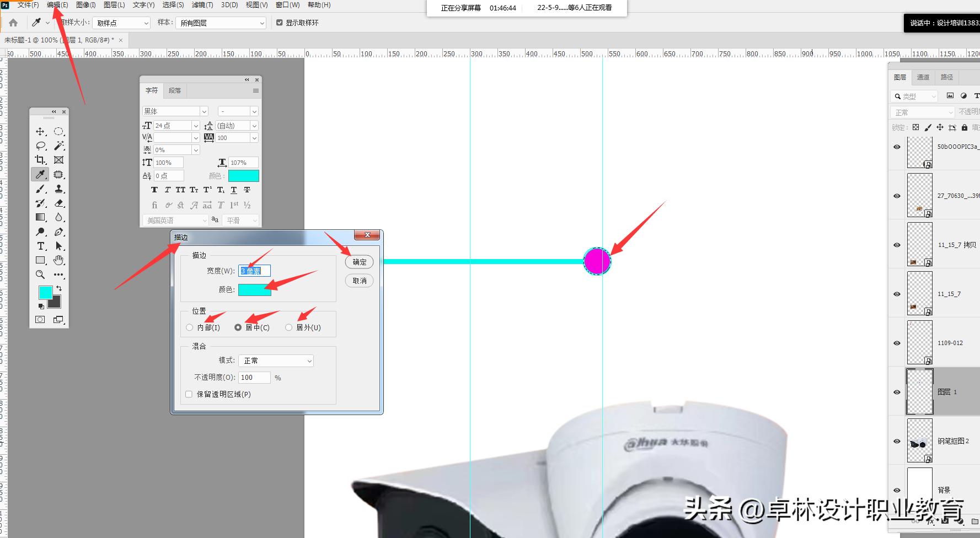
Task: Select the Magic Wand tool
Action: (x=58, y=146)
